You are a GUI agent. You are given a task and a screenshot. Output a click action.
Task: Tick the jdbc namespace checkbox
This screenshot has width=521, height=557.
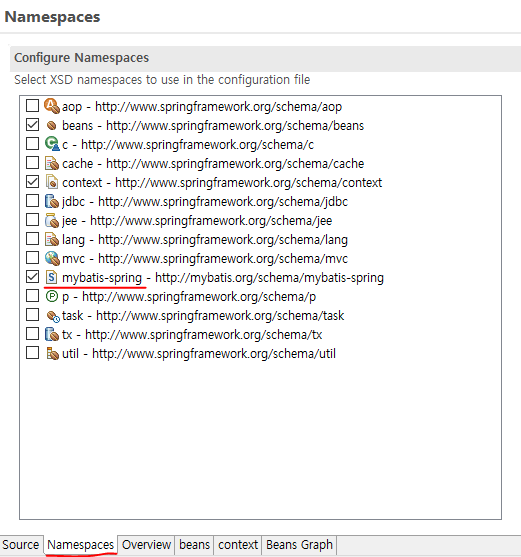point(32,201)
